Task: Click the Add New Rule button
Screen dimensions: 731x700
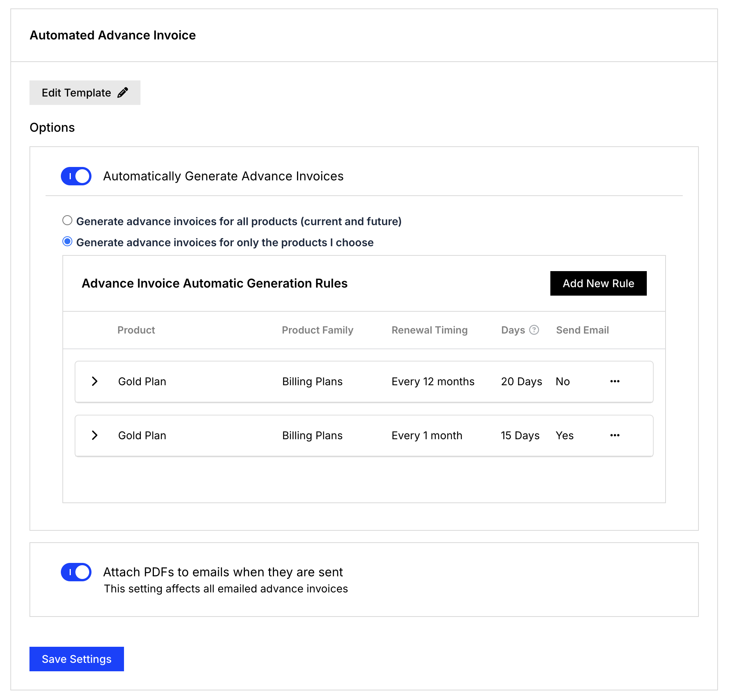Action: pyautogui.click(x=598, y=283)
